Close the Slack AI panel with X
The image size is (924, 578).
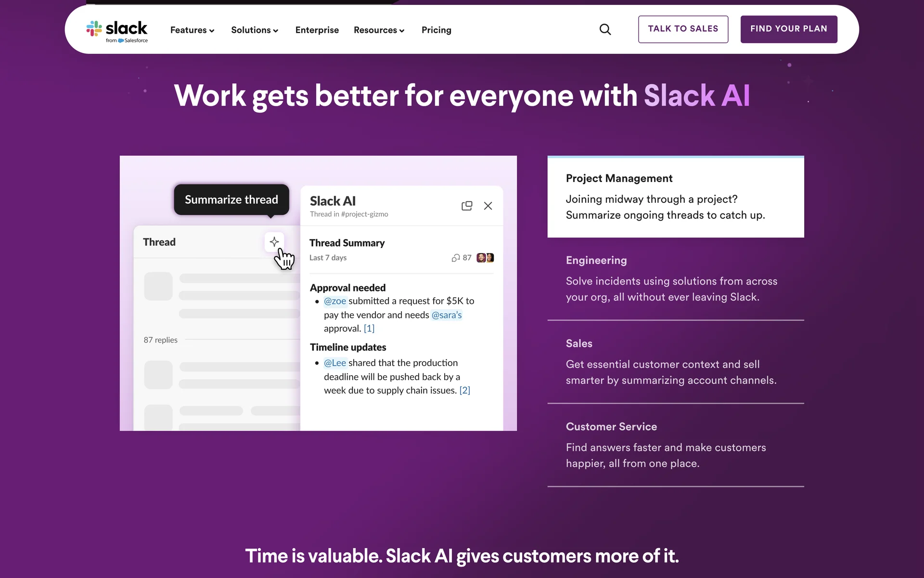(488, 206)
